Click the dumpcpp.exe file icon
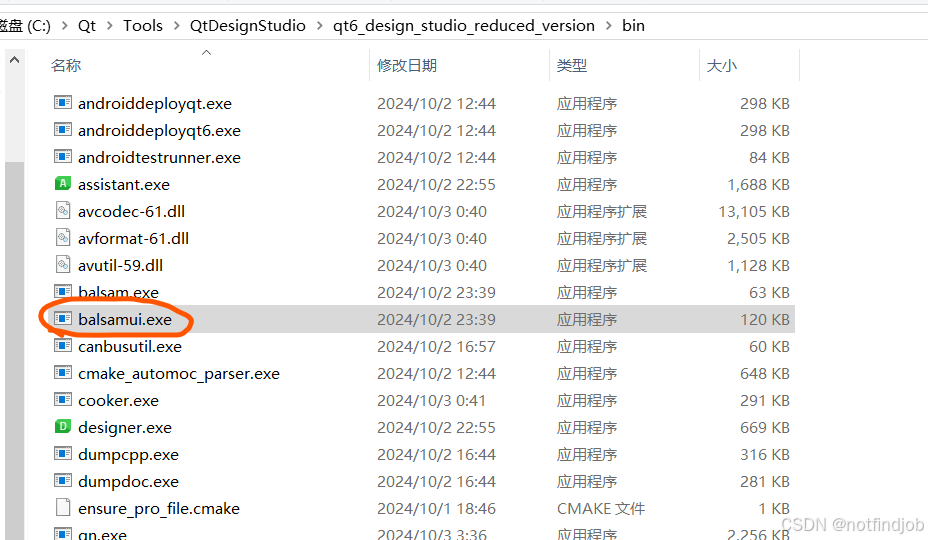This screenshot has width=928, height=540. pyautogui.click(x=63, y=454)
